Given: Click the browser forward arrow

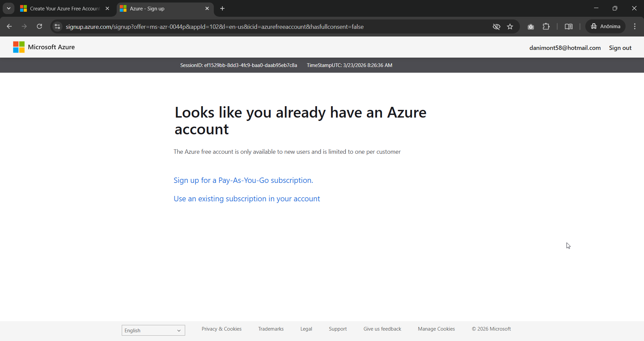Looking at the screenshot, I should click(x=24, y=26).
